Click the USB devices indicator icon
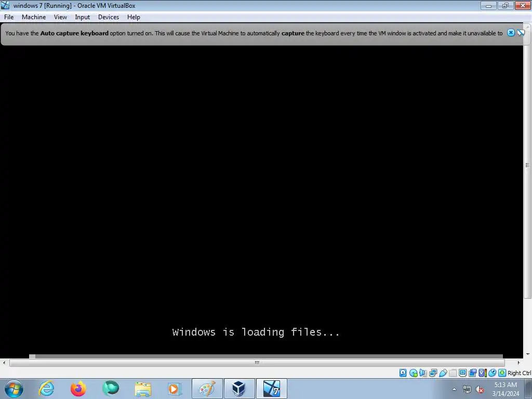The image size is (532, 399). [443, 373]
